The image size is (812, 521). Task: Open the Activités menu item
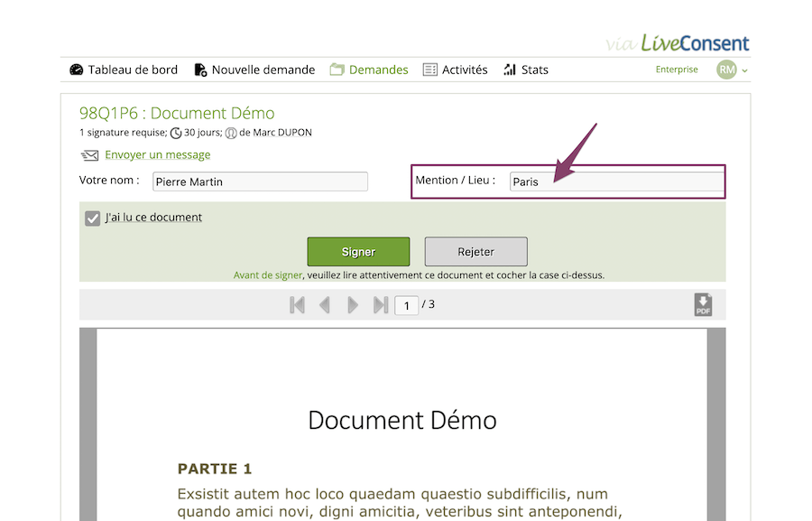(464, 70)
